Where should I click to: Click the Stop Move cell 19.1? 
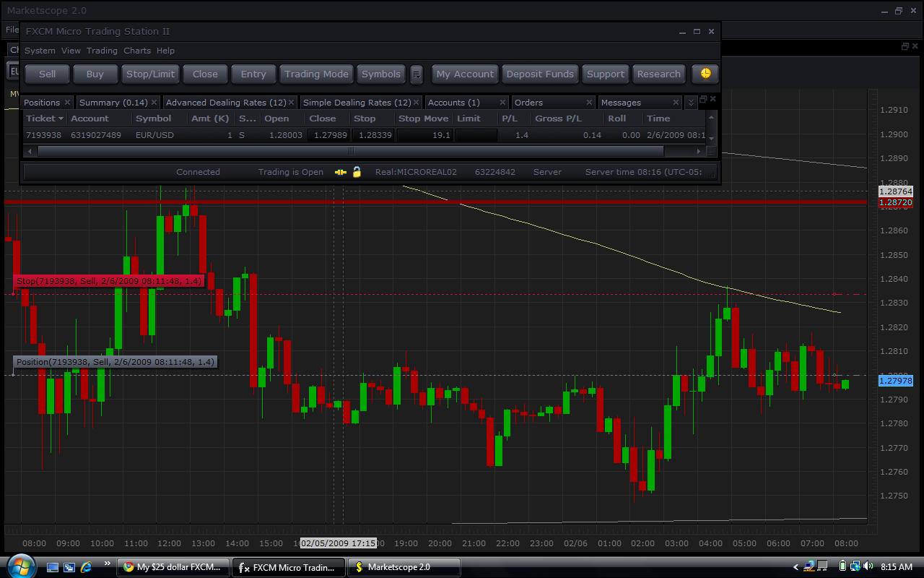(x=424, y=135)
